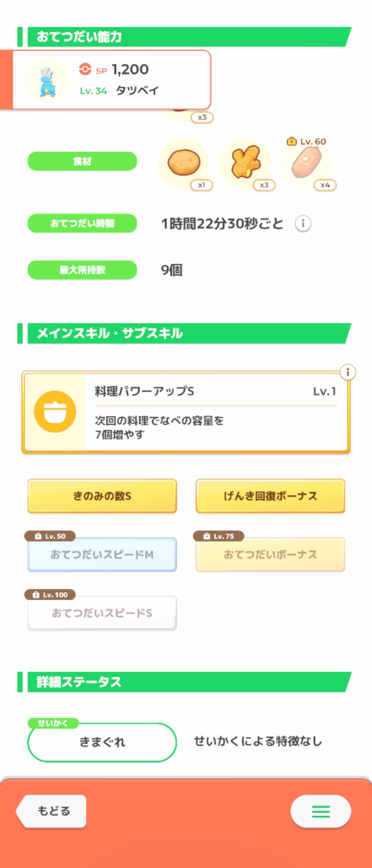This screenshot has width=372, height=868.
Task: Tap the cooking pot skill icon
Action: (55, 412)
